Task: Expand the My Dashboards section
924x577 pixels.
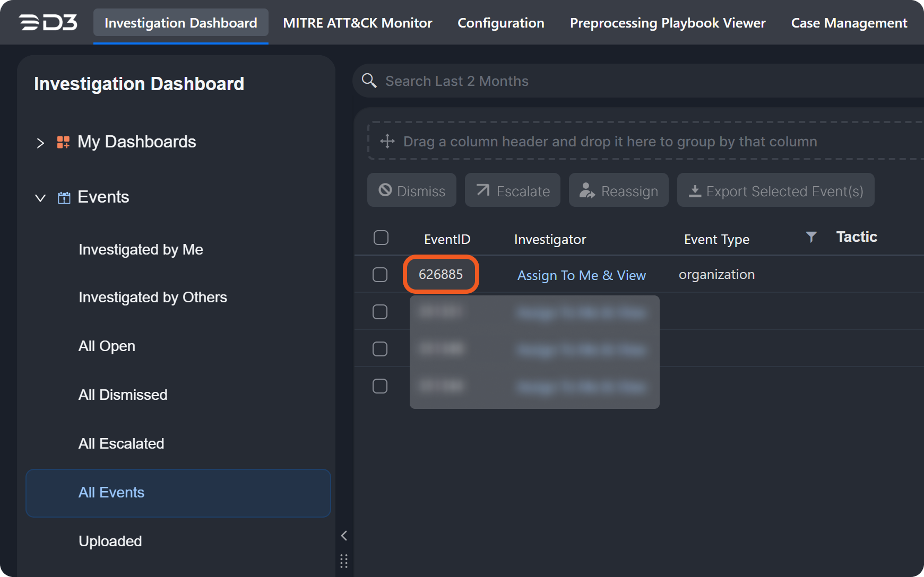Action: tap(40, 143)
